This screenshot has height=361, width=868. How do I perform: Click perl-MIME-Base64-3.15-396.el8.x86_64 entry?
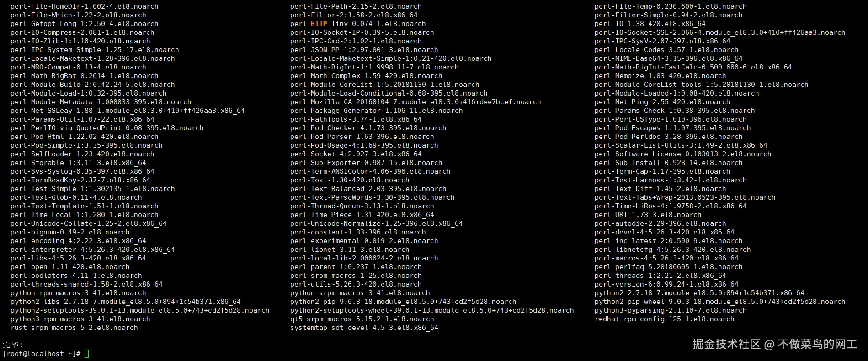pyautogui.click(x=669, y=58)
